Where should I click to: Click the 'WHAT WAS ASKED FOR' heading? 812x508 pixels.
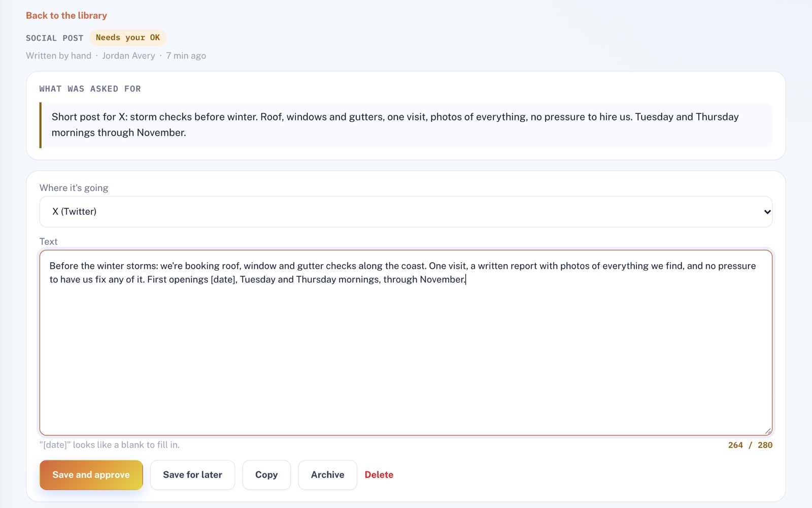click(90, 89)
